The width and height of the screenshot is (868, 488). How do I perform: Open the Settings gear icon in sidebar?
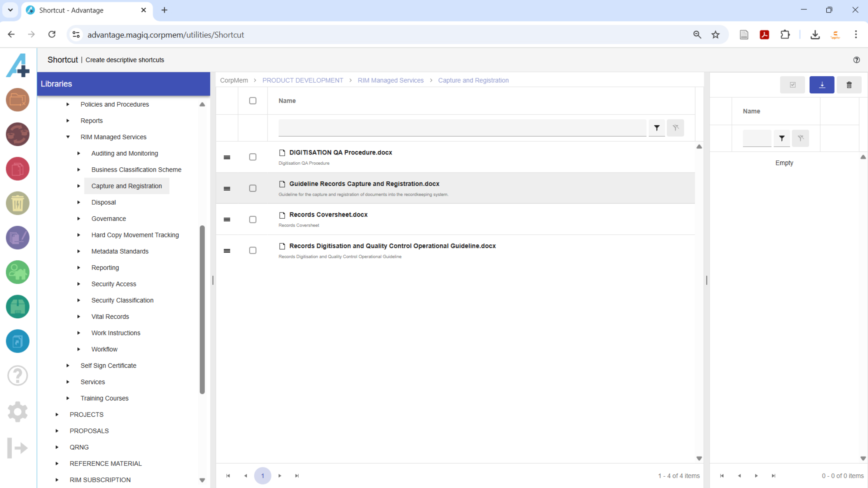coord(17,412)
